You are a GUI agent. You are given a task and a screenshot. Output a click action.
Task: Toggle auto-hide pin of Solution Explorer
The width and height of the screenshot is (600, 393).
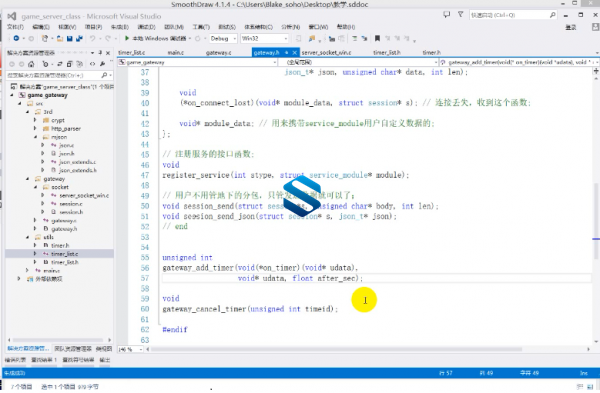(100, 53)
